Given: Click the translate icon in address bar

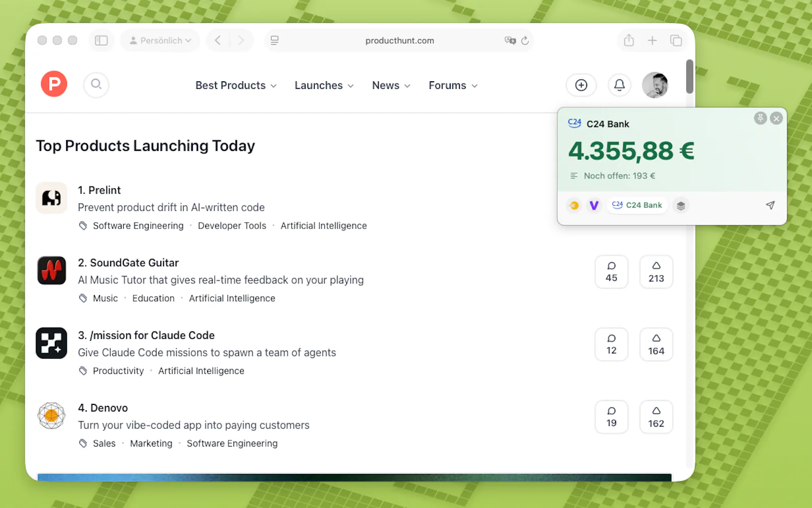Looking at the screenshot, I should pyautogui.click(x=510, y=40).
